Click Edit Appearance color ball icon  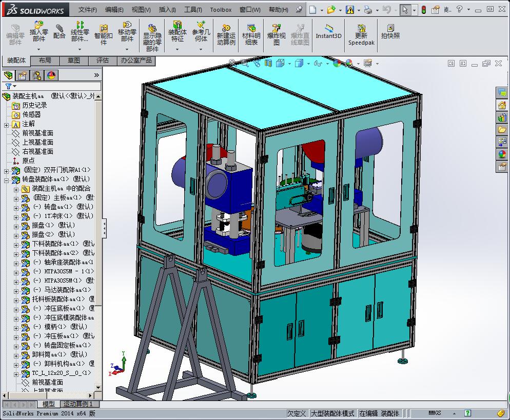click(337, 63)
